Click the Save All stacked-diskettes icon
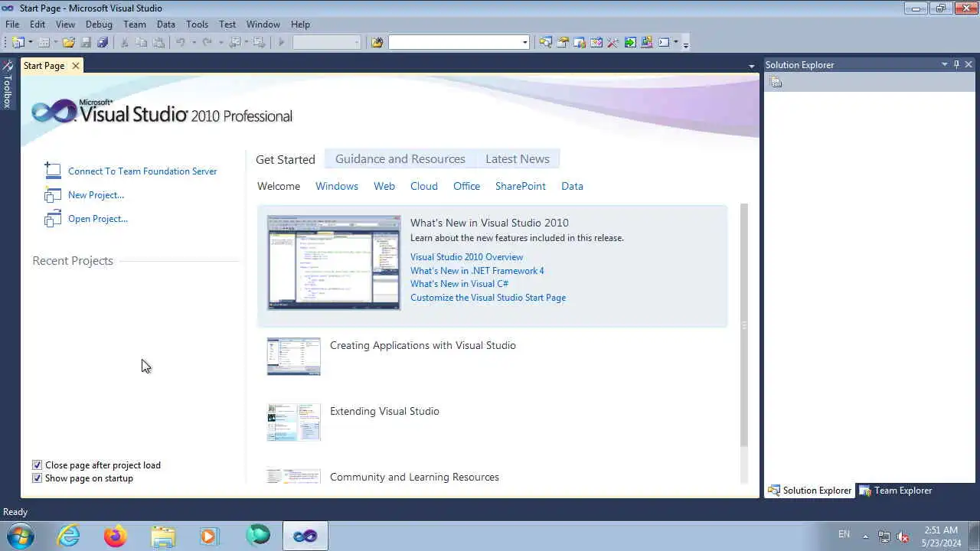980x551 pixels. click(103, 43)
